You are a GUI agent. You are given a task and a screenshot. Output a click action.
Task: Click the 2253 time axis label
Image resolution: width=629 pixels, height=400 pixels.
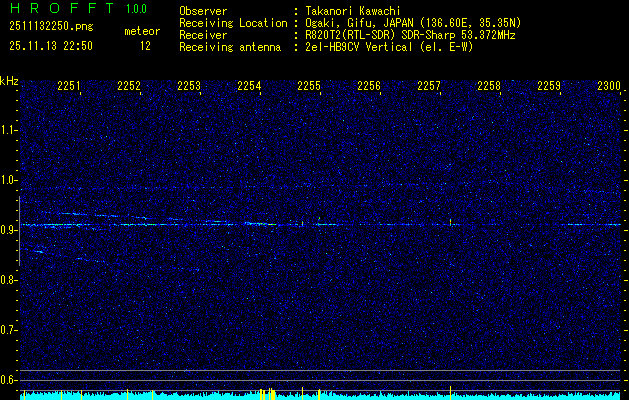click(x=189, y=87)
